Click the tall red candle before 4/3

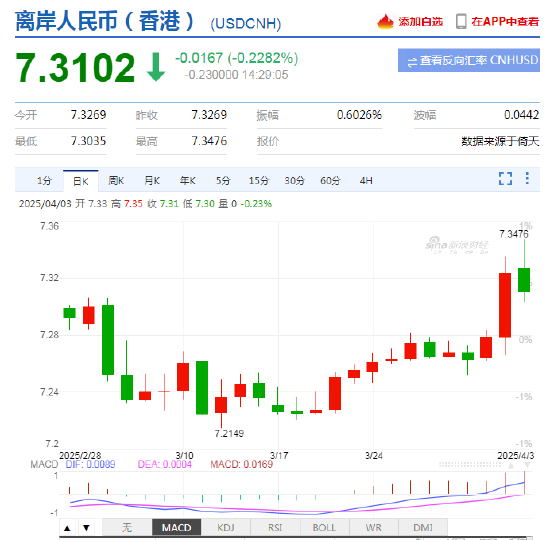coord(505,305)
